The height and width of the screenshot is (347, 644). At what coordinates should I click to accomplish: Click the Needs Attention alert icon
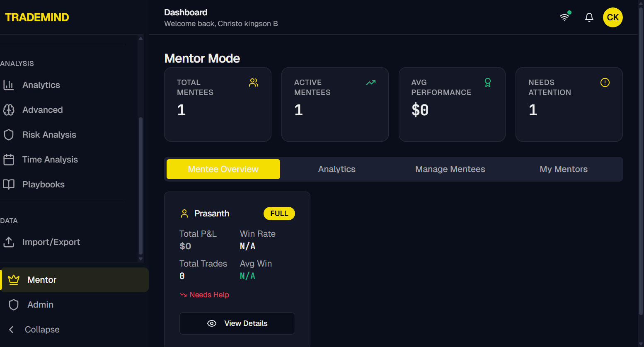605,83
